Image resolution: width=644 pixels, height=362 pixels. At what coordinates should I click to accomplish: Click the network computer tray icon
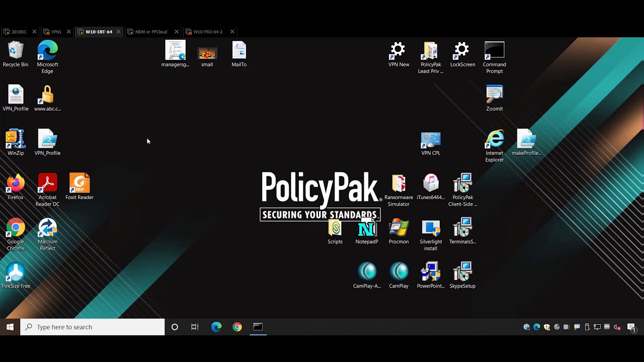(597, 327)
